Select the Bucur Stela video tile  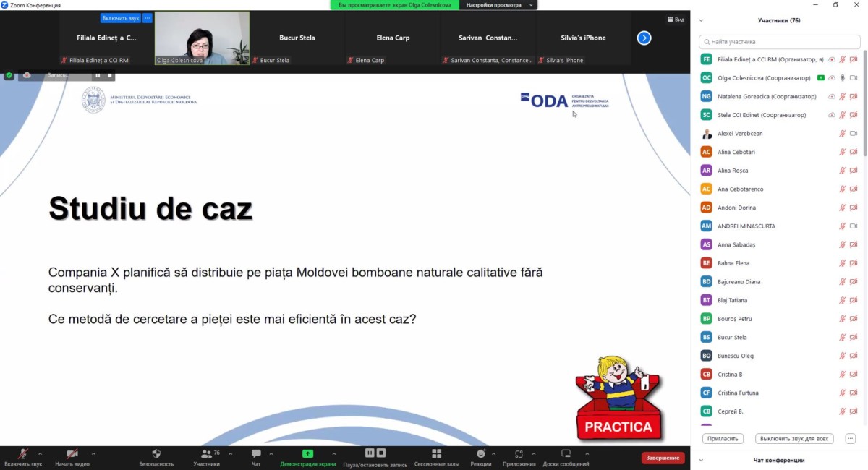click(x=297, y=38)
